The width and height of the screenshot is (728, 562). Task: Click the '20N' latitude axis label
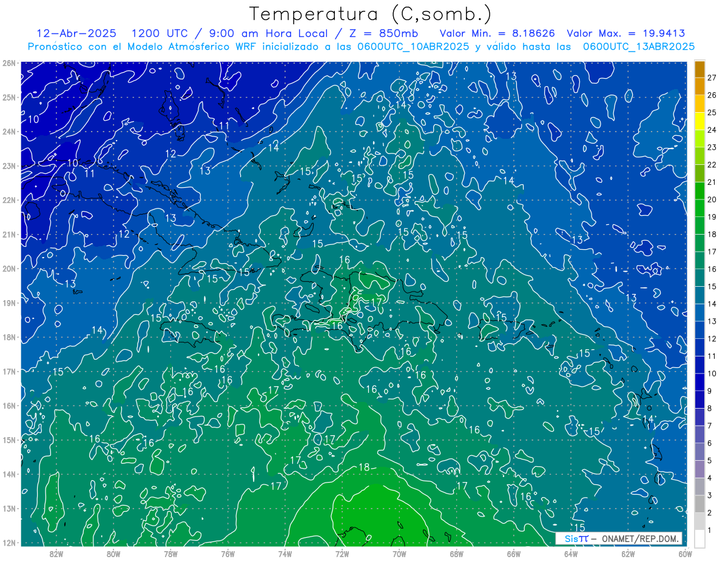click(9, 269)
